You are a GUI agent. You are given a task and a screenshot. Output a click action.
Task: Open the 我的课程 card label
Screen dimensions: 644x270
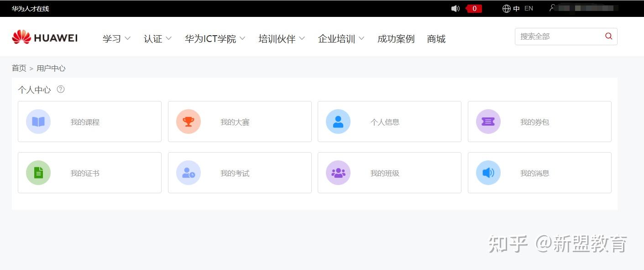click(x=85, y=122)
